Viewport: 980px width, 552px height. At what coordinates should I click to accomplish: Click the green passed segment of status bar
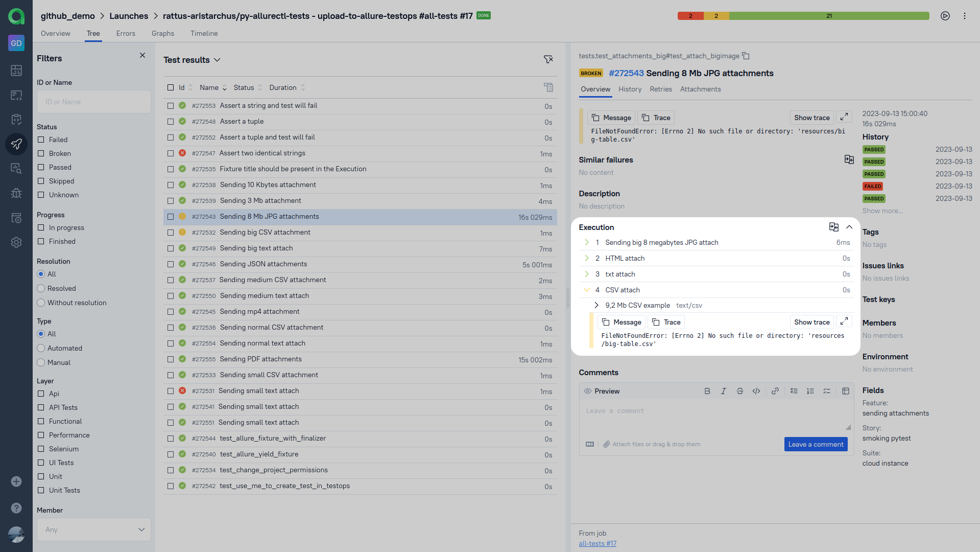click(829, 16)
